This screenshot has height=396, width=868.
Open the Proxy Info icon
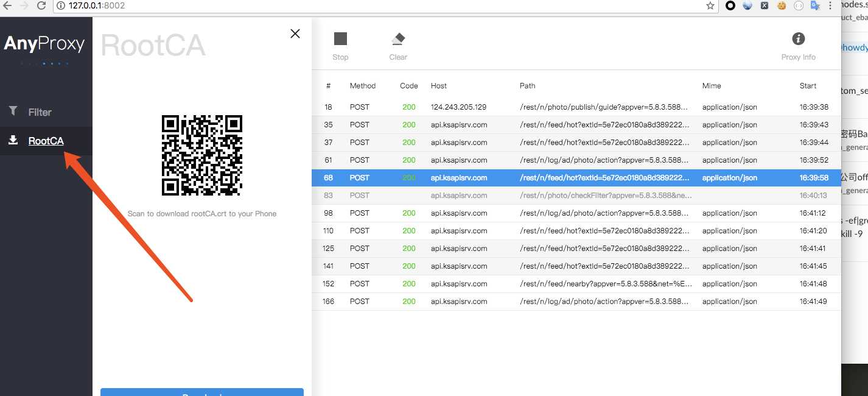tap(798, 39)
